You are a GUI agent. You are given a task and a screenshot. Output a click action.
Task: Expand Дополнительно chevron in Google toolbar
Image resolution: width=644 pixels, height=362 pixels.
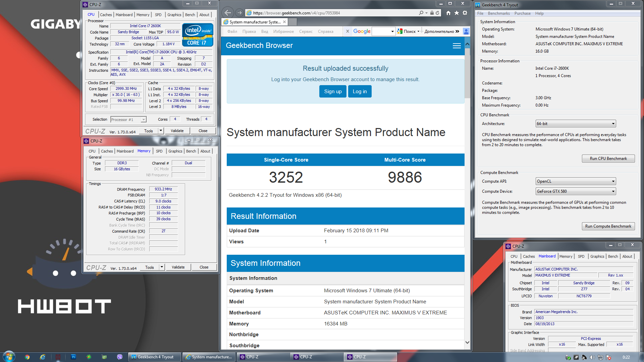457,31
